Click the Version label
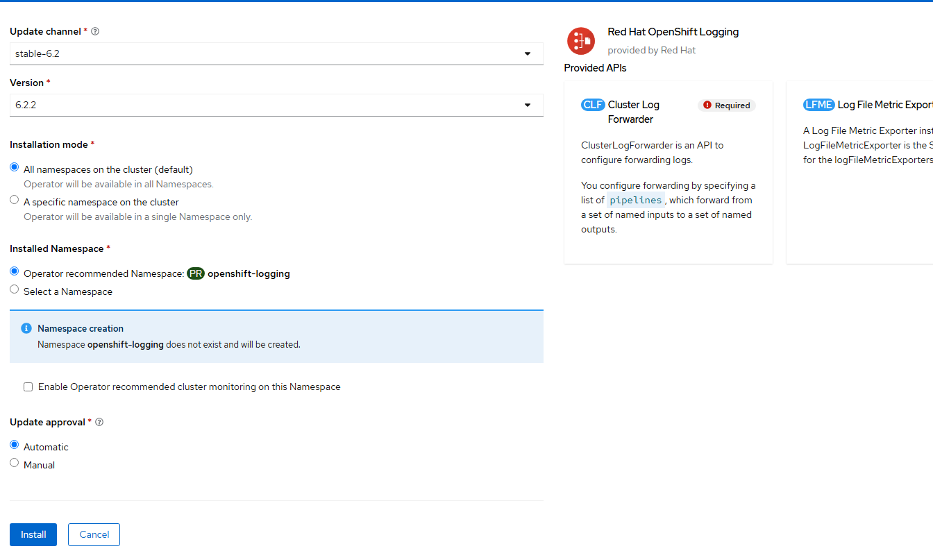This screenshot has height=560, width=933. tap(26, 83)
